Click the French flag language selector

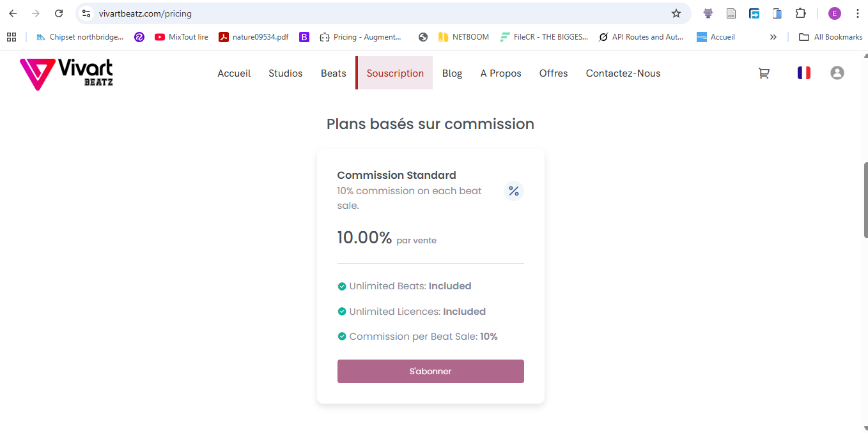tap(803, 73)
